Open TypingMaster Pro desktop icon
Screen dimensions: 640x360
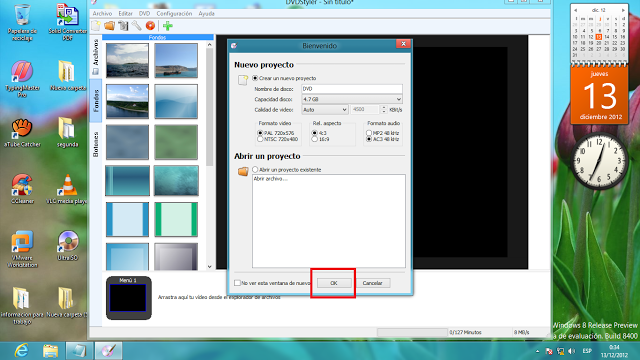pyautogui.click(x=22, y=79)
